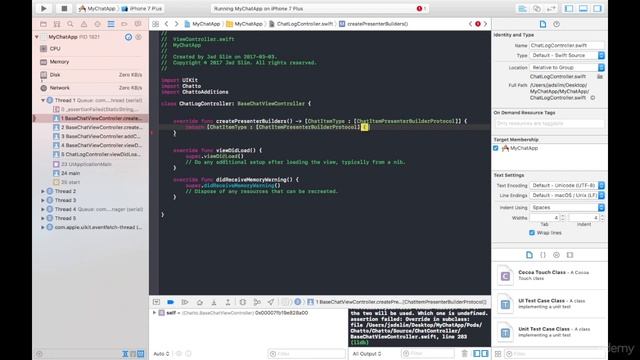Image resolution: width=640 pixels, height=360 pixels.
Task: Click the Step over button
Action: coord(200,302)
